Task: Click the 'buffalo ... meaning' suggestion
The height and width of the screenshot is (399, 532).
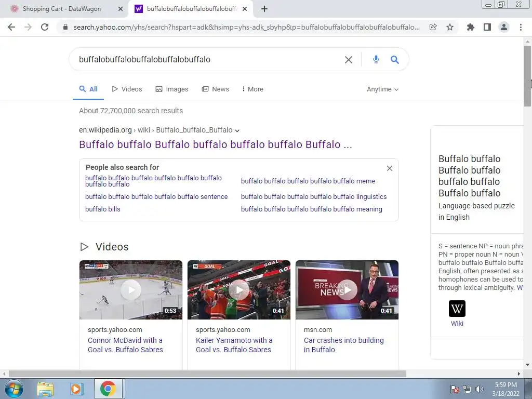Action: 312,209
